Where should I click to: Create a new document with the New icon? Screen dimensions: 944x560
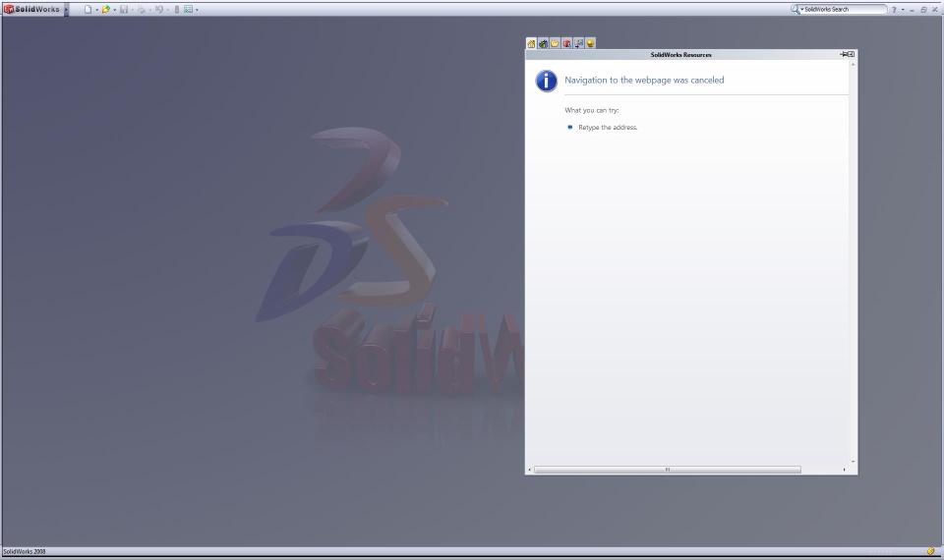pos(88,10)
